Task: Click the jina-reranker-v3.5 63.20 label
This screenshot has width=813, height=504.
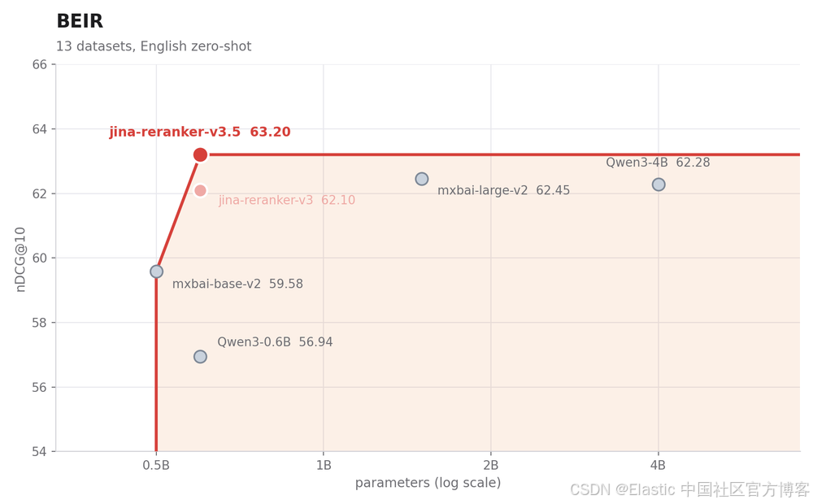Action: click(200, 133)
